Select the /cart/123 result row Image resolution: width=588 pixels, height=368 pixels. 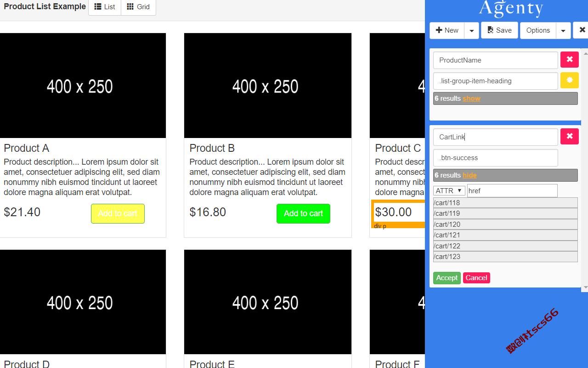coord(505,257)
